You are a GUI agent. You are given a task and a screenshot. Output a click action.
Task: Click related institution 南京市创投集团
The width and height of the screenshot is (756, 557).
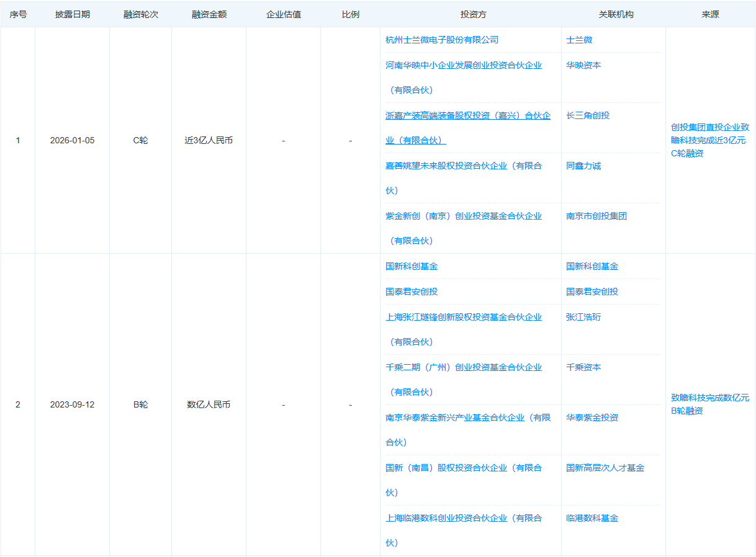tap(596, 216)
